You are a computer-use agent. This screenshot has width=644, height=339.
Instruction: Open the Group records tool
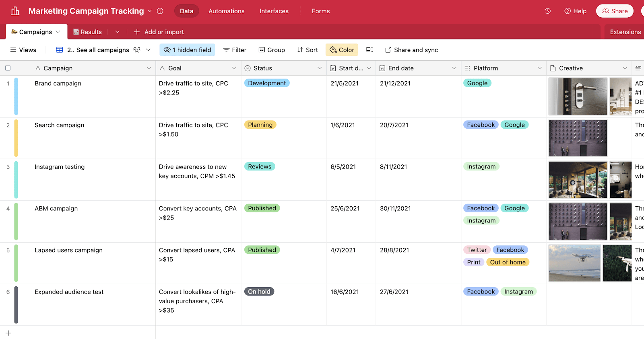coord(272,50)
